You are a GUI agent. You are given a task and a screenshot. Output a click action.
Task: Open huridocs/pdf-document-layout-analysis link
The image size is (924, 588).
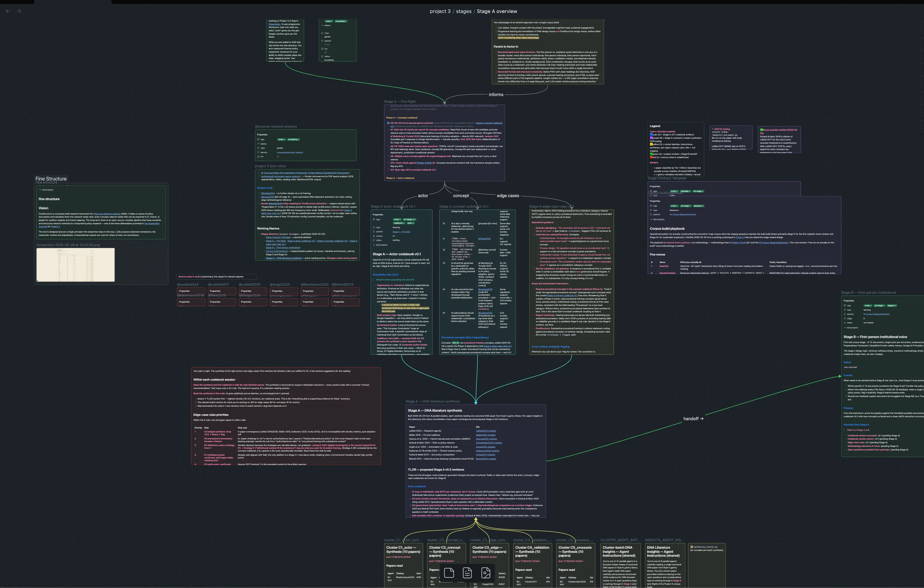pyautogui.click(x=281, y=177)
